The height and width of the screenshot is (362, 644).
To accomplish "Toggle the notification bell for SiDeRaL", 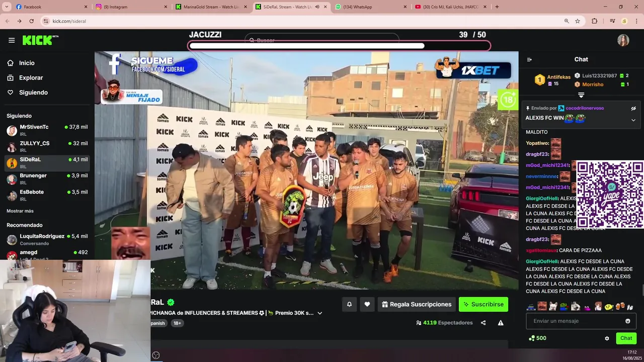I will [x=349, y=304].
